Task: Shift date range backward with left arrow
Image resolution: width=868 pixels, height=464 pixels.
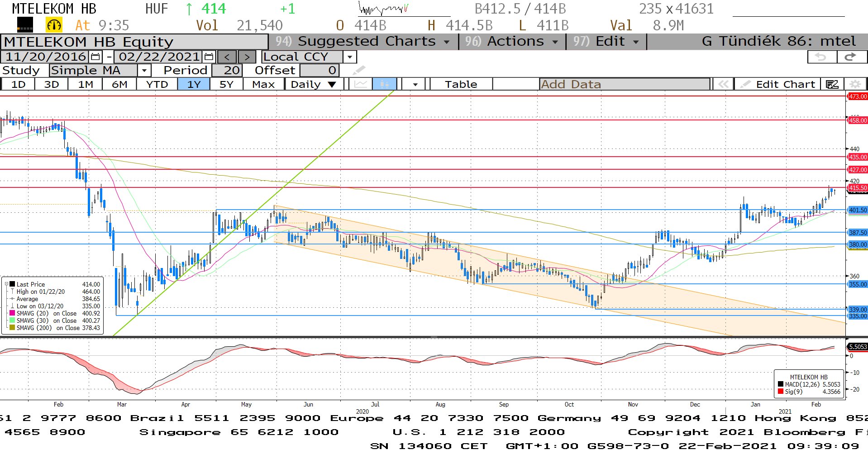Action: 227,57
